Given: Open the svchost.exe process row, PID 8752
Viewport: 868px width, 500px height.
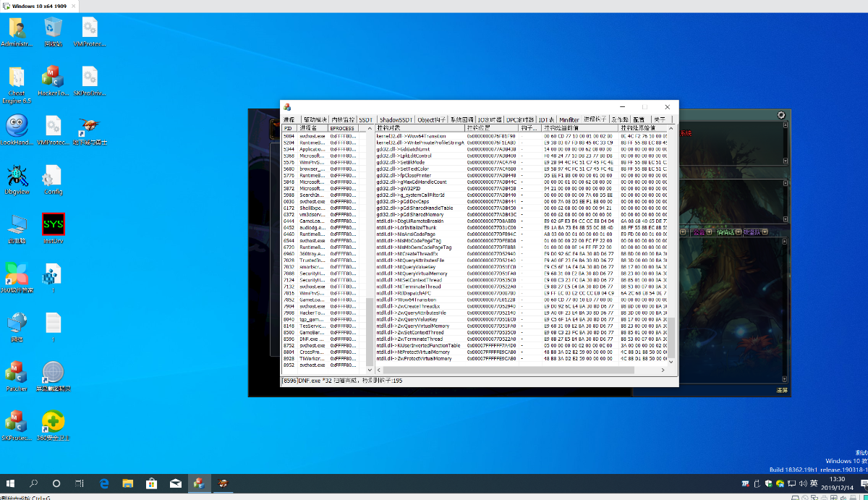Looking at the screenshot, I should pos(323,346).
